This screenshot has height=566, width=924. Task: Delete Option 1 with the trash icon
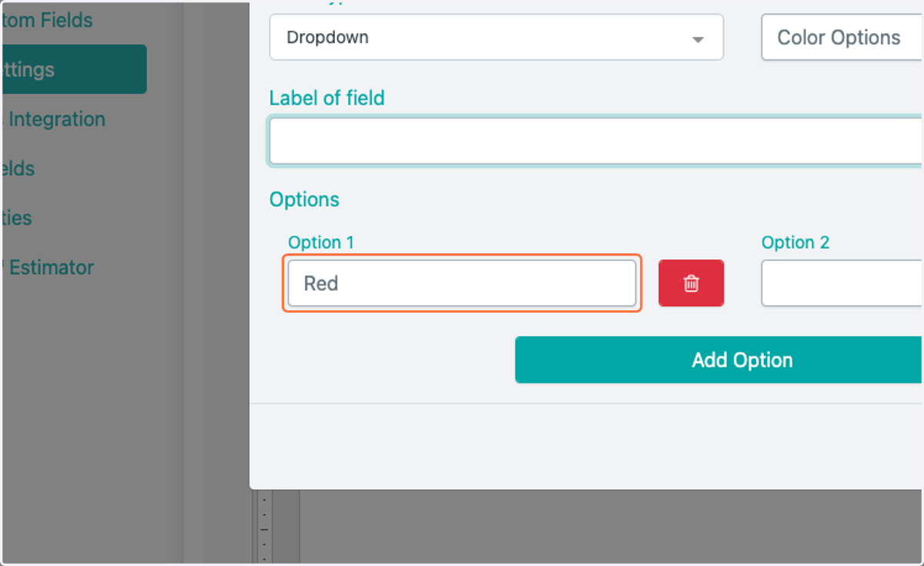[691, 283]
